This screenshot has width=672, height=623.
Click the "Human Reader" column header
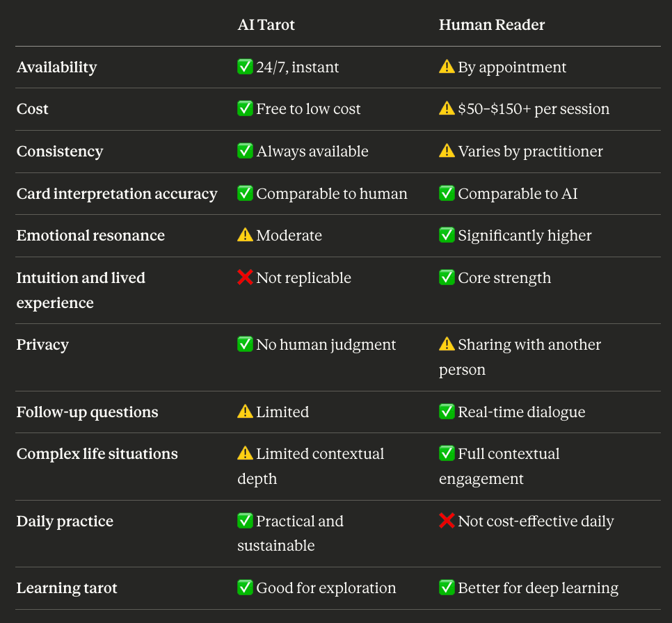(x=492, y=25)
